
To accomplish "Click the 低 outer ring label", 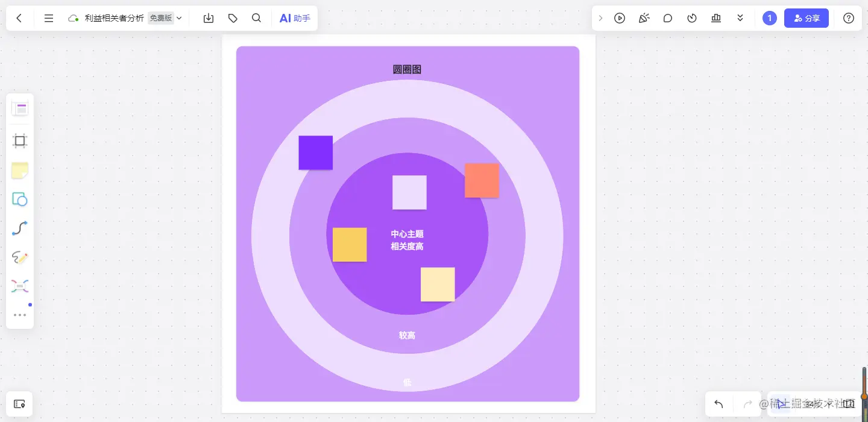I will pos(407,382).
